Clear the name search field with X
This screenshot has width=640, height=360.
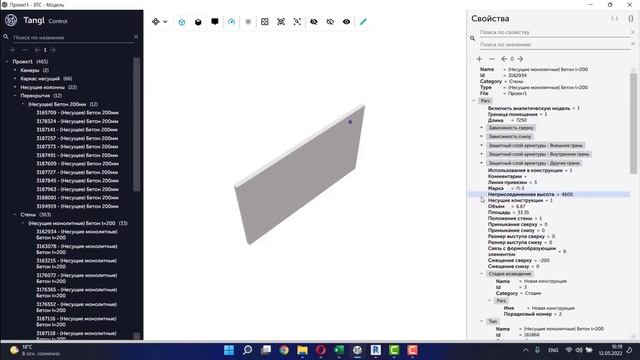click(136, 37)
